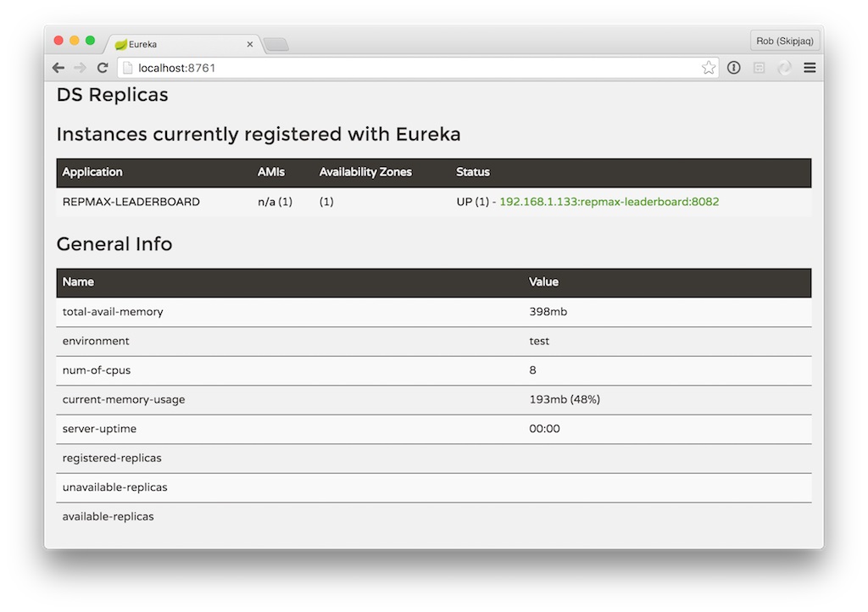Click the Value column header
The height and width of the screenshot is (612, 868).
tap(543, 282)
